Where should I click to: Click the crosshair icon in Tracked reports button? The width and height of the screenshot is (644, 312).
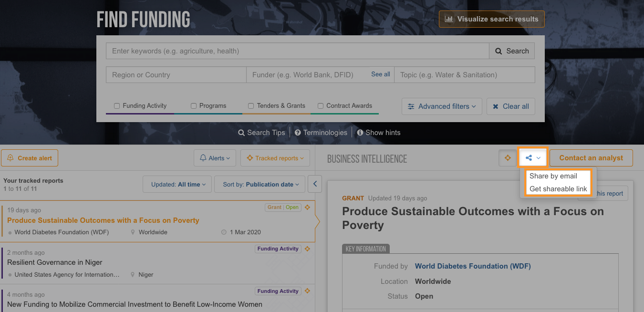point(250,158)
